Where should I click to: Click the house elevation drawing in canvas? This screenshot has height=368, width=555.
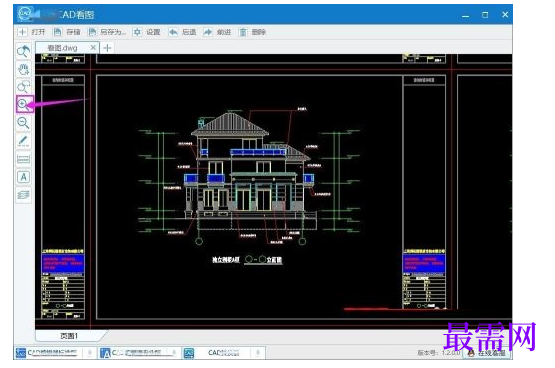[x=250, y=175]
